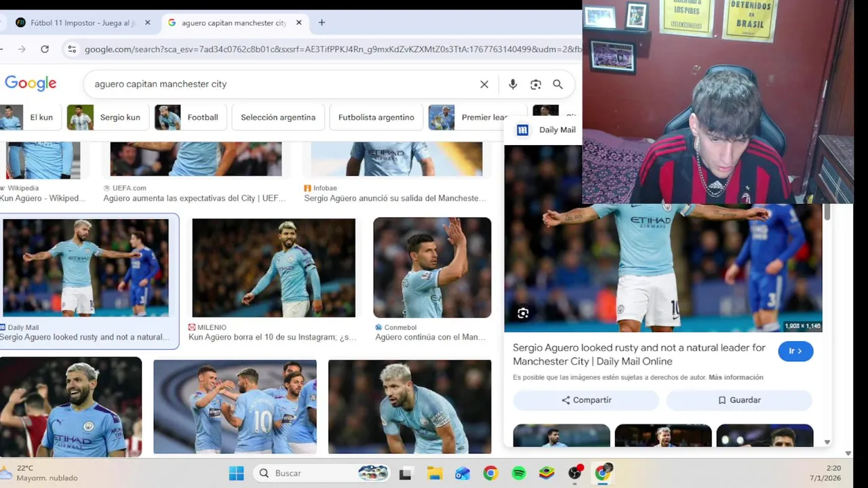Close the Fútbol 11 Impostor tab
The height and width of the screenshot is (488, 868).
pos(148,22)
